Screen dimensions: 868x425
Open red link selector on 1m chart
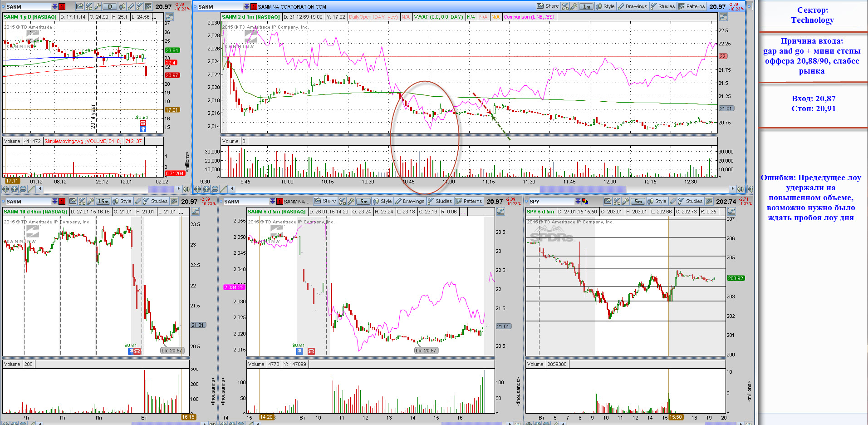[x=254, y=6]
